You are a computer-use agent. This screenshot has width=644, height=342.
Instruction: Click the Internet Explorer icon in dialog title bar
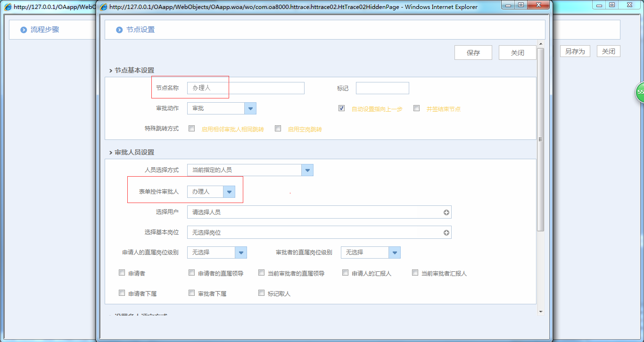(103, 7)
